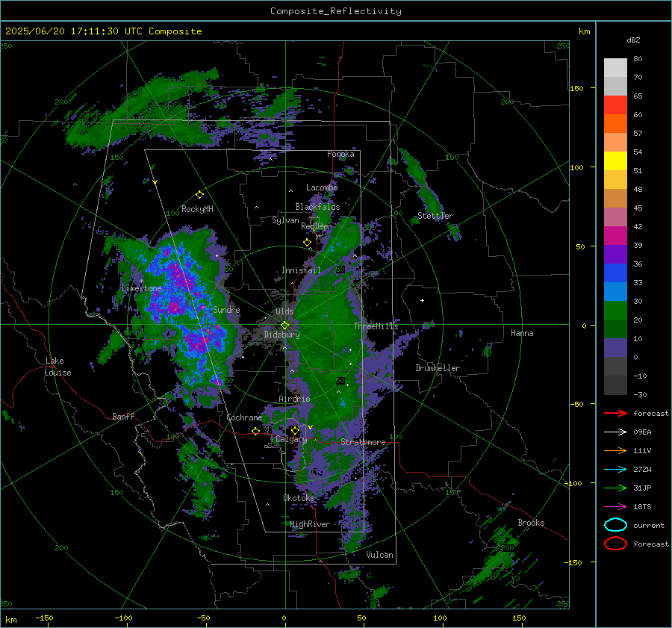672x628 pixels.
Task: Click the dBZ legend heading
Action: [x=633, y=40]
